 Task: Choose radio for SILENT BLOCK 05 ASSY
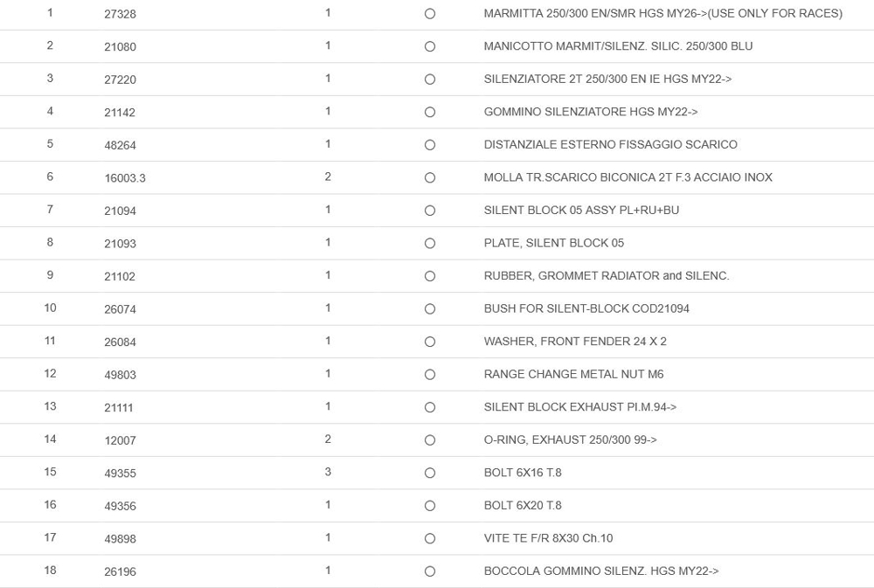click(429, 211)
